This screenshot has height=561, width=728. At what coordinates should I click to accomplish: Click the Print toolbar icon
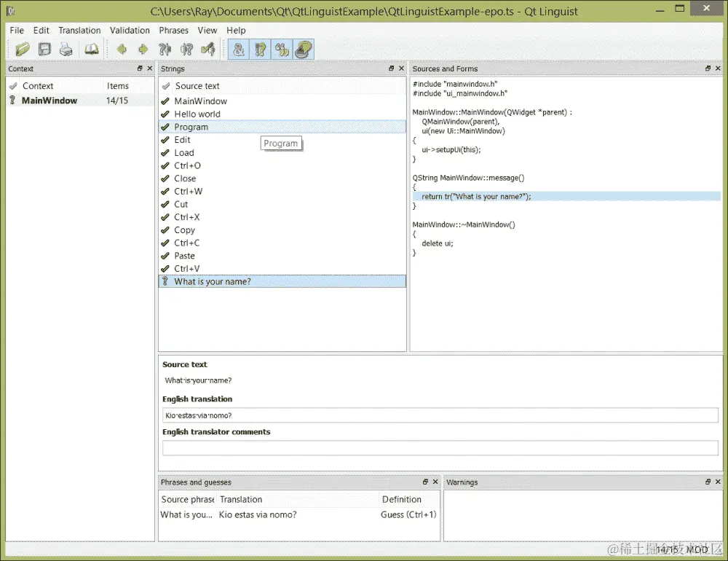[66, 50]
